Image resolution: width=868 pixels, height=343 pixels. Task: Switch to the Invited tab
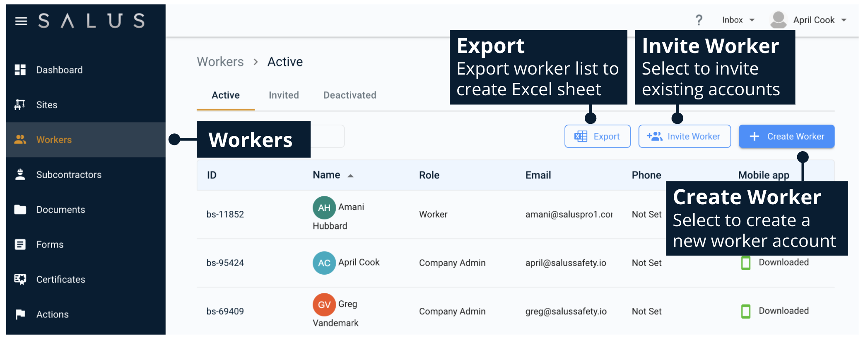[284, 95]
